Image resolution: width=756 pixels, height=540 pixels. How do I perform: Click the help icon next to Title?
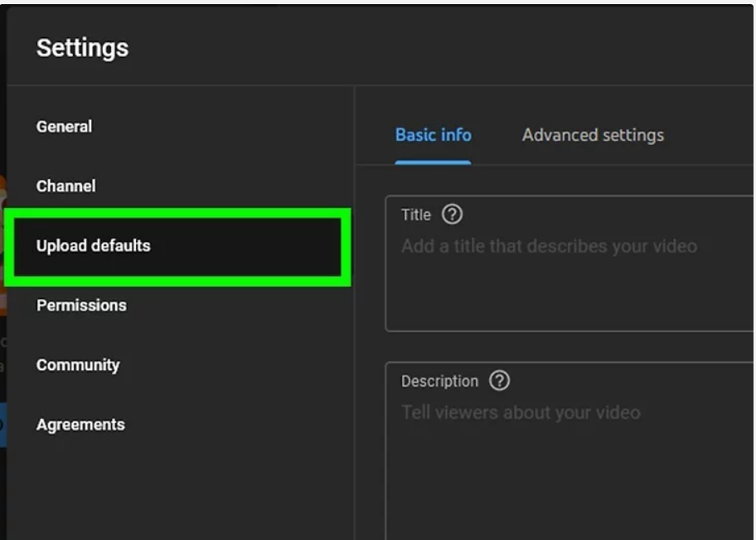click(x=452, y=215)
